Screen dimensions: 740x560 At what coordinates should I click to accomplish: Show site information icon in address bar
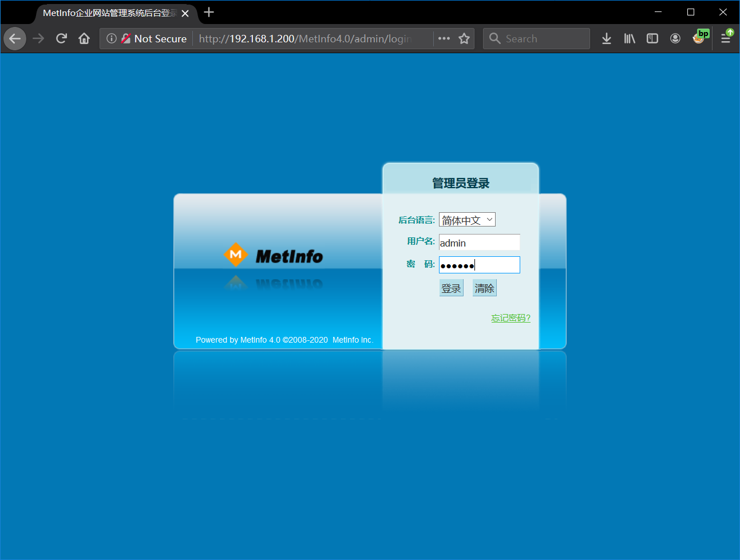[112, 38]
